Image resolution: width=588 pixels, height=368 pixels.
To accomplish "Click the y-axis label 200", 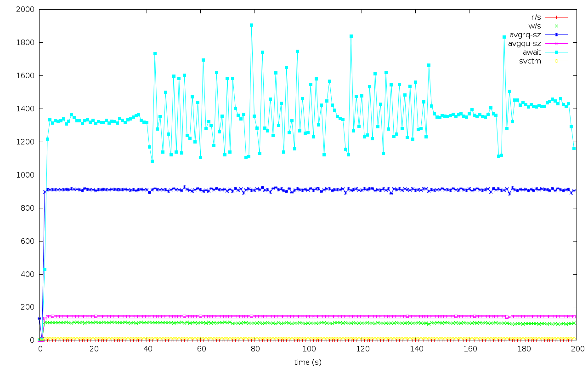I will pyautogui.click(x=28, y=307).
